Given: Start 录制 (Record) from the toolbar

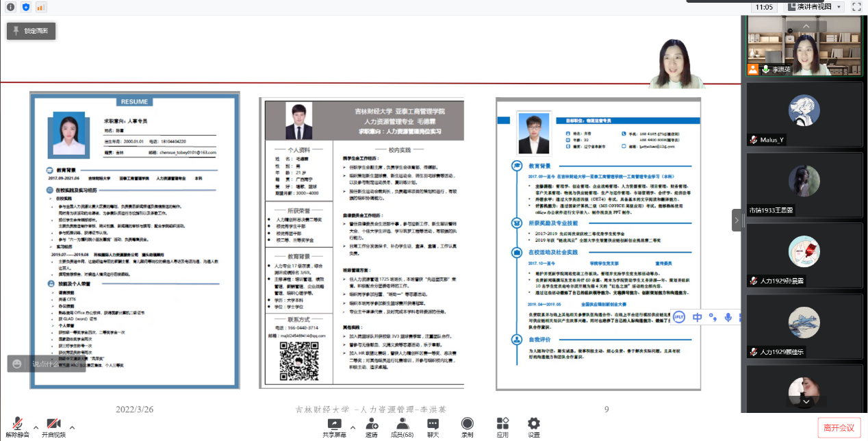Looking at the screenshot, I should [x=467, y=428].
